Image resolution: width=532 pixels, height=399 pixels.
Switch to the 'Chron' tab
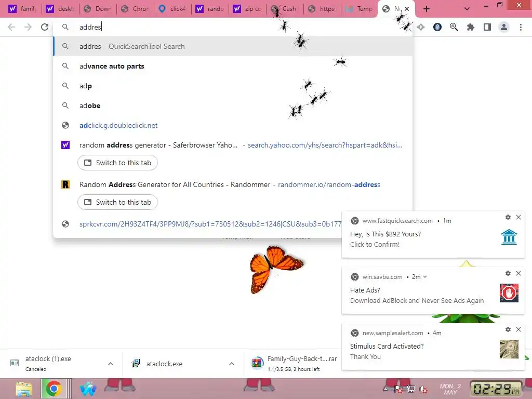[135, 9]
